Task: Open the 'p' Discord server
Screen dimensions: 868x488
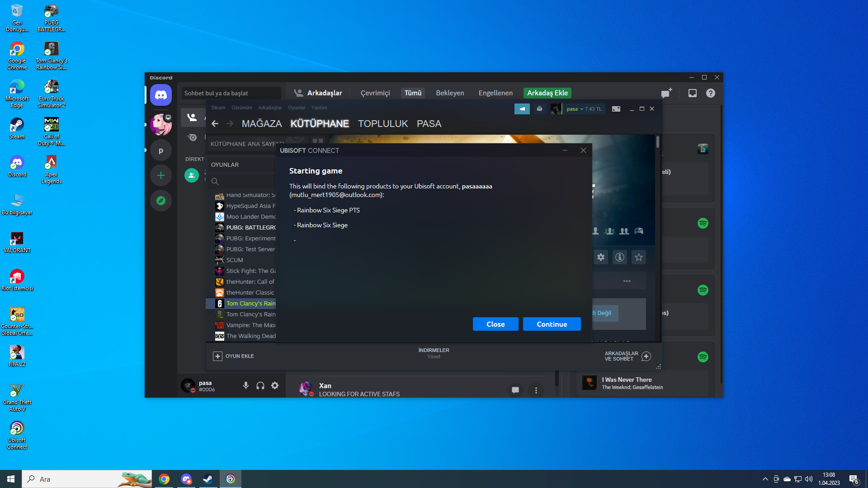Action: point(161,150)
